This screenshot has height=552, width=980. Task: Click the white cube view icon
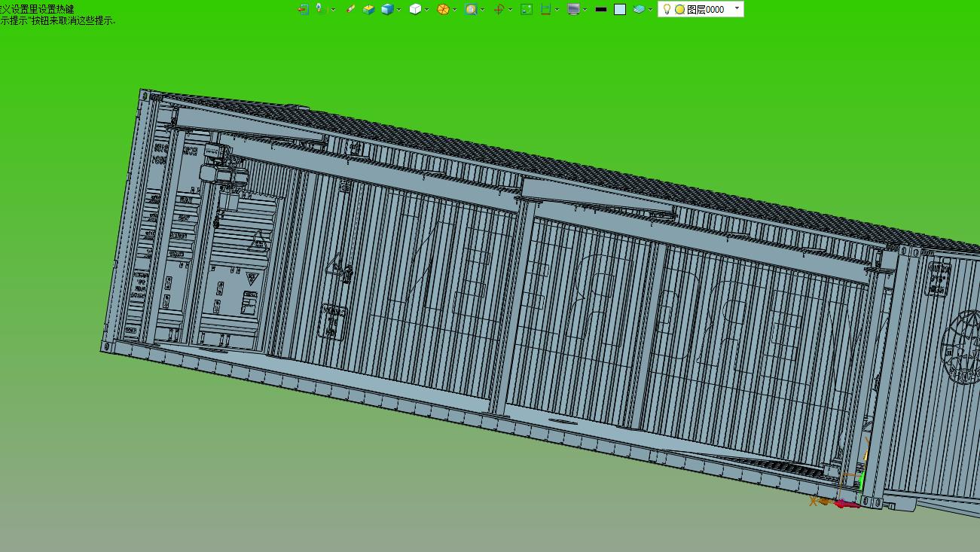click(415, 9)
